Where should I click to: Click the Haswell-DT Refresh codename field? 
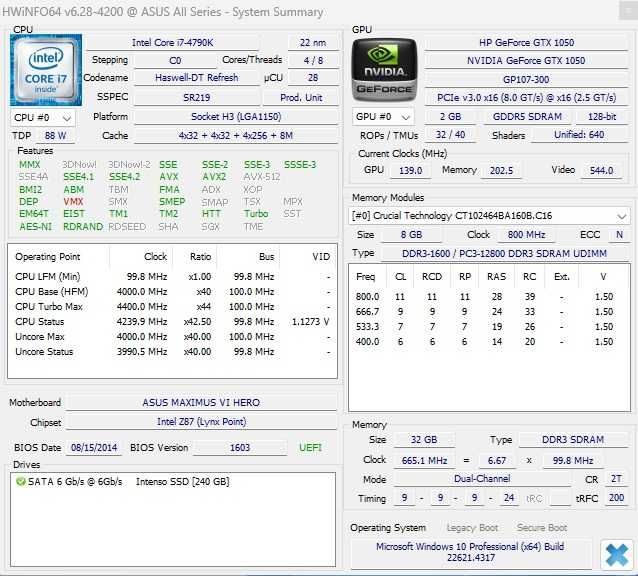click(197, 78)
